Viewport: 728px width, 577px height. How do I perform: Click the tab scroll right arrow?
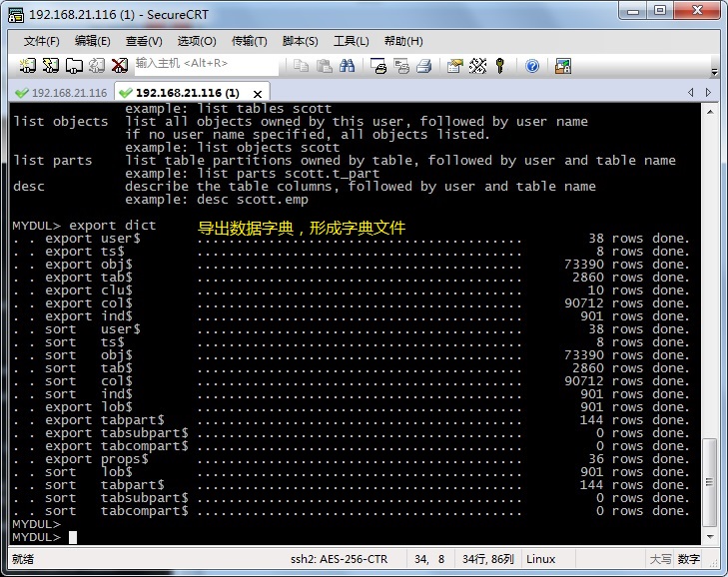point(708,93)
